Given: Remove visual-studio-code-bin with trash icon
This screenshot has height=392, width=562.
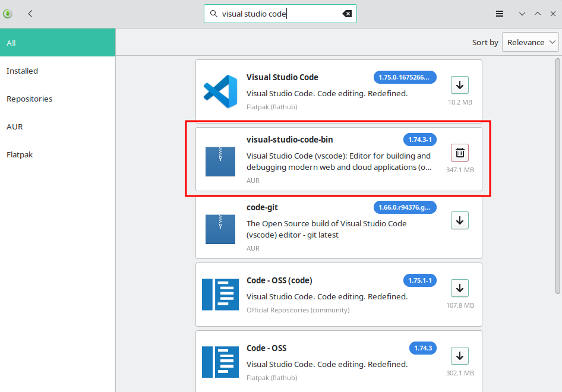Looking at the screenshot, I should pos(460,153).
